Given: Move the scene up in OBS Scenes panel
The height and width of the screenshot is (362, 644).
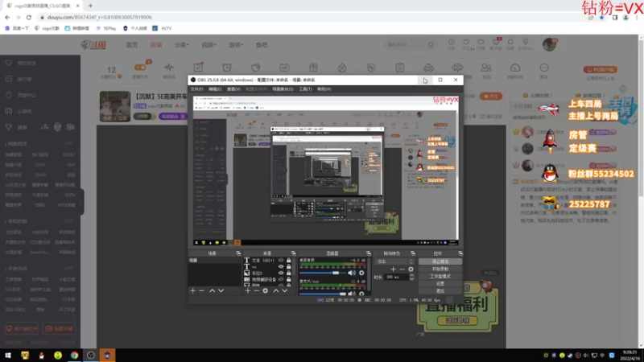Looking at the screenshot, I should coord(212,290).
